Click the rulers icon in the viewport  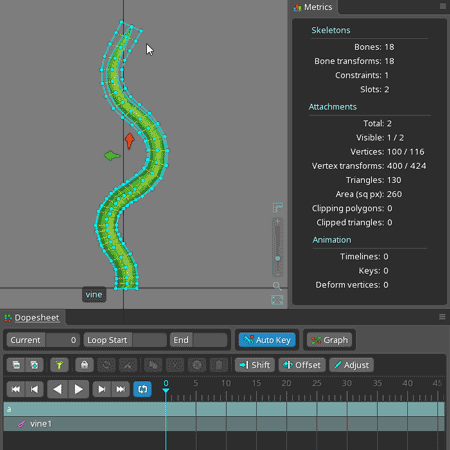pyautogui.click(x=277, y=208)
